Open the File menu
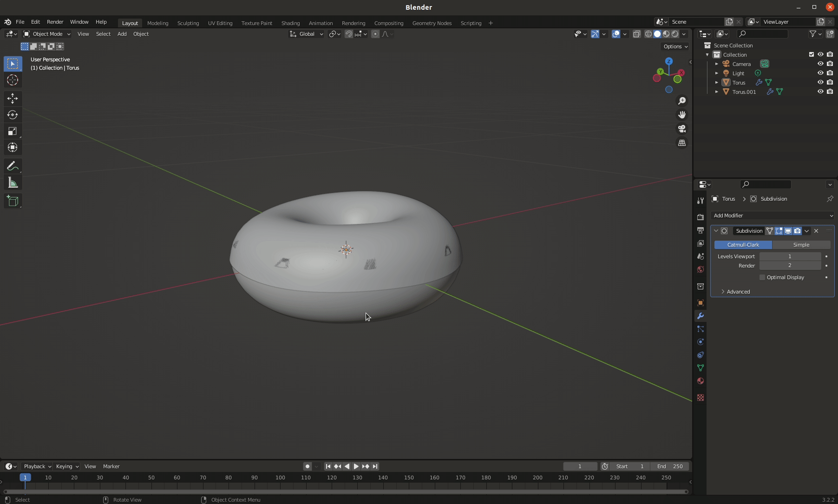 click(20, 22)
